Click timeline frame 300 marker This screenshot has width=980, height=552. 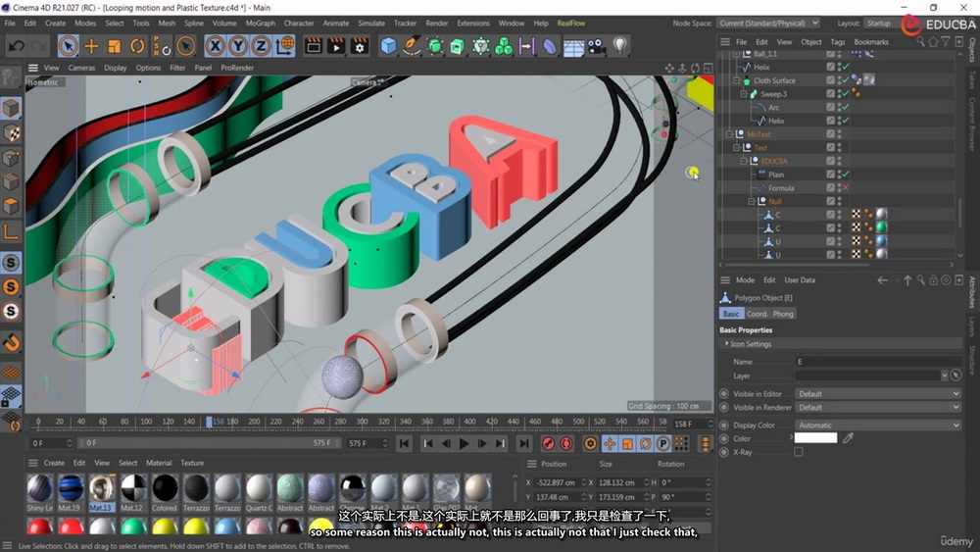click(362, 422)
